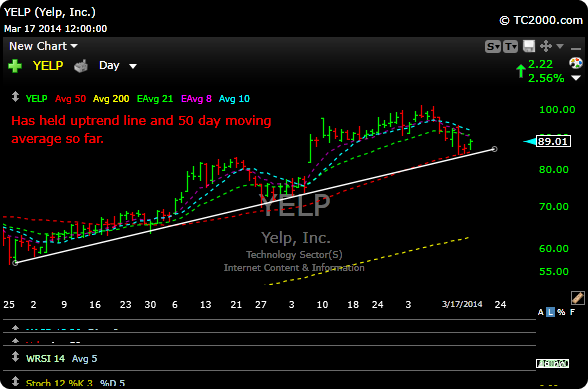
Task: Select the EAvg 21 legend label
Action: pyautogui.click(x=155, y=99)
